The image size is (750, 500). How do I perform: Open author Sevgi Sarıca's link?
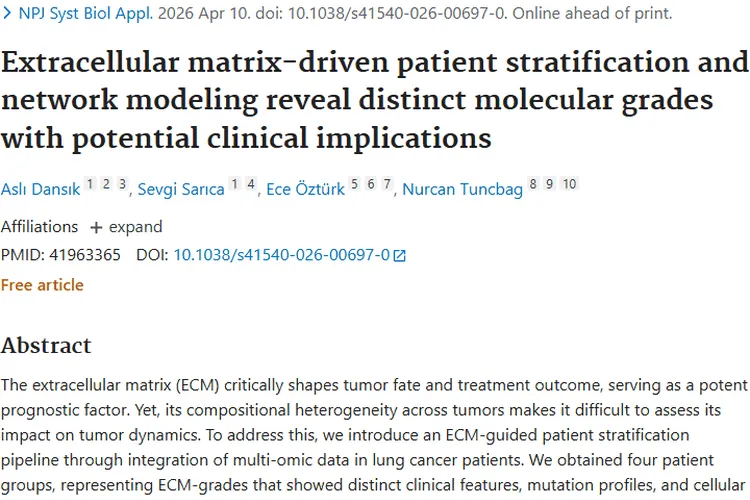click(181, 189)
